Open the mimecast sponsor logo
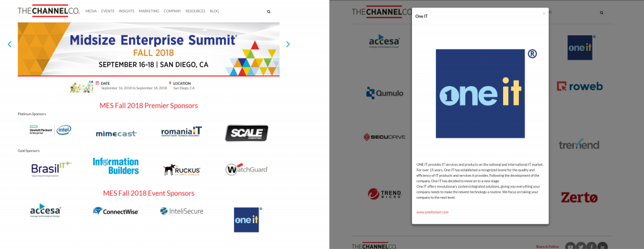The height and width of the screenshot is (249, 644). pyautogui.click(x=116, y=133)
